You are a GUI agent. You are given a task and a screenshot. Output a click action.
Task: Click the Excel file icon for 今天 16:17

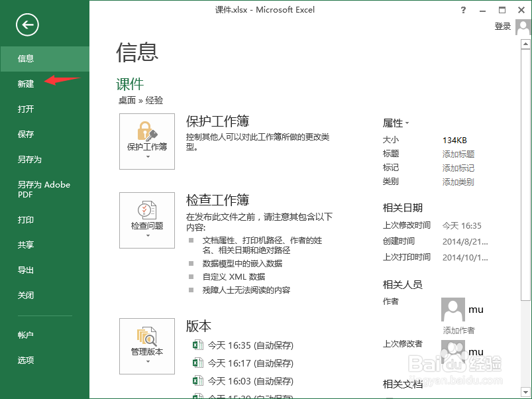[x=198, y=363]
